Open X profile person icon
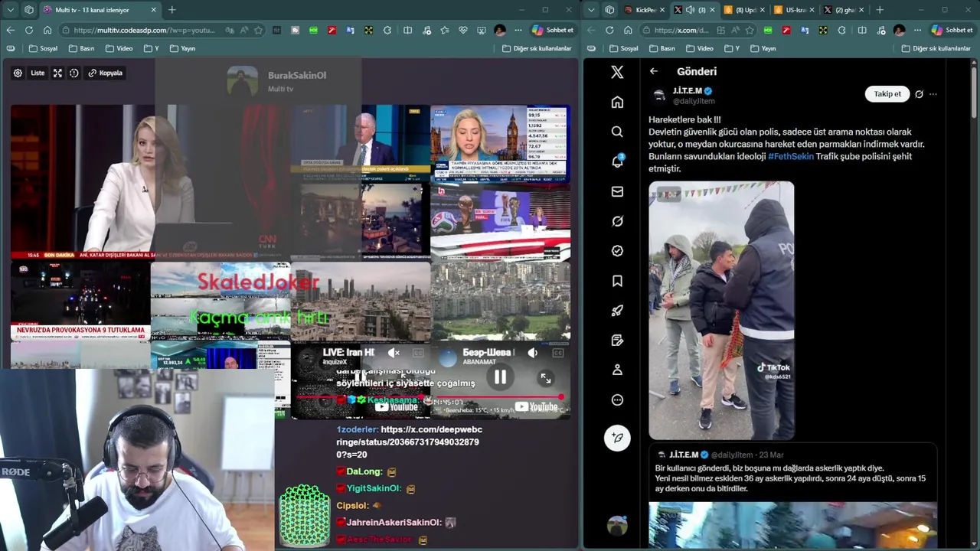980x551 pixels. [x=617, y=370]
